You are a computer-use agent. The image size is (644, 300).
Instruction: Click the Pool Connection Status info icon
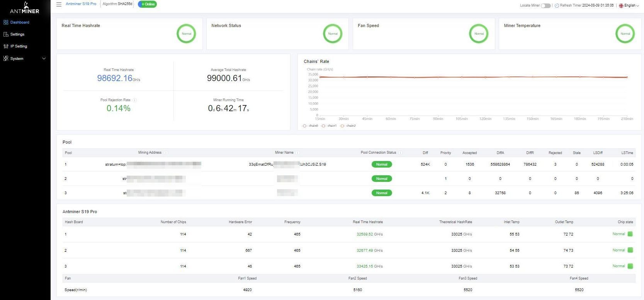click(x=400, y=153)
